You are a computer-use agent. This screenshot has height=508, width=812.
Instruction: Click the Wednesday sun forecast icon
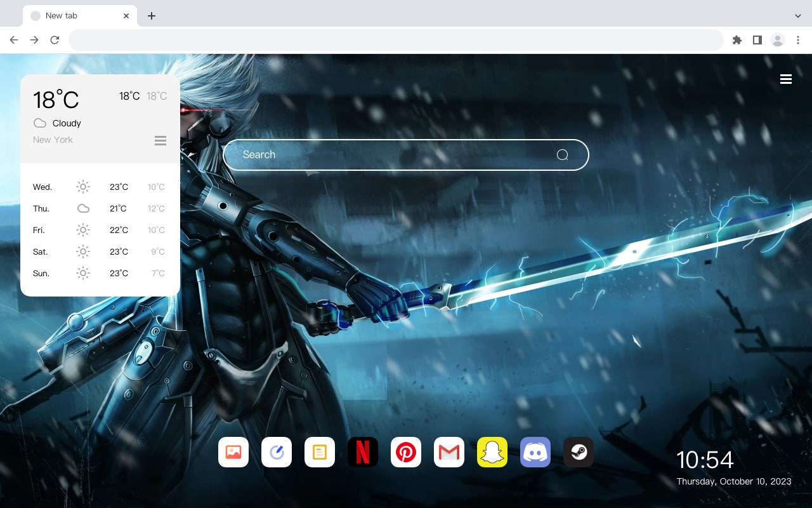(x=83, y=187)
